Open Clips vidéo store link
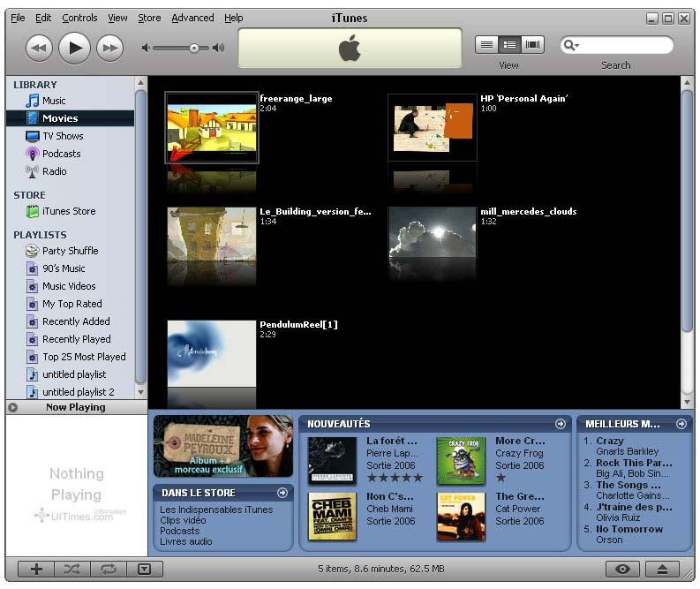The height and width of the screenshot is (589, 700). (x=183, y=520)
